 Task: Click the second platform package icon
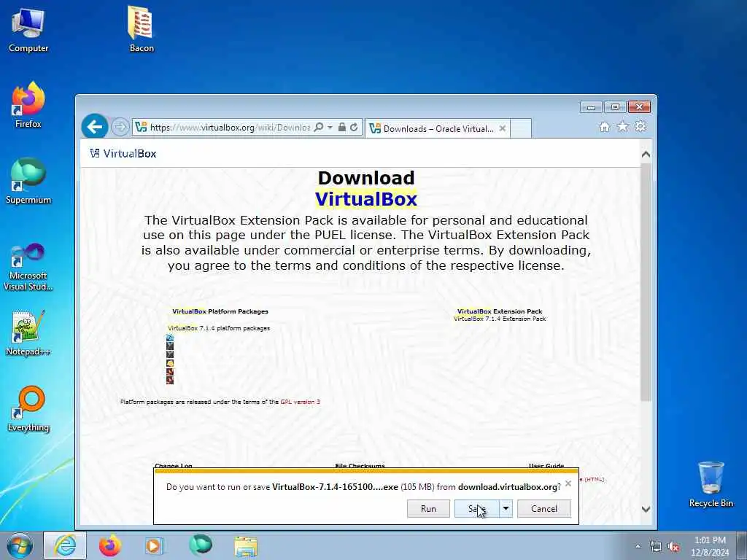tap(169, 346)
